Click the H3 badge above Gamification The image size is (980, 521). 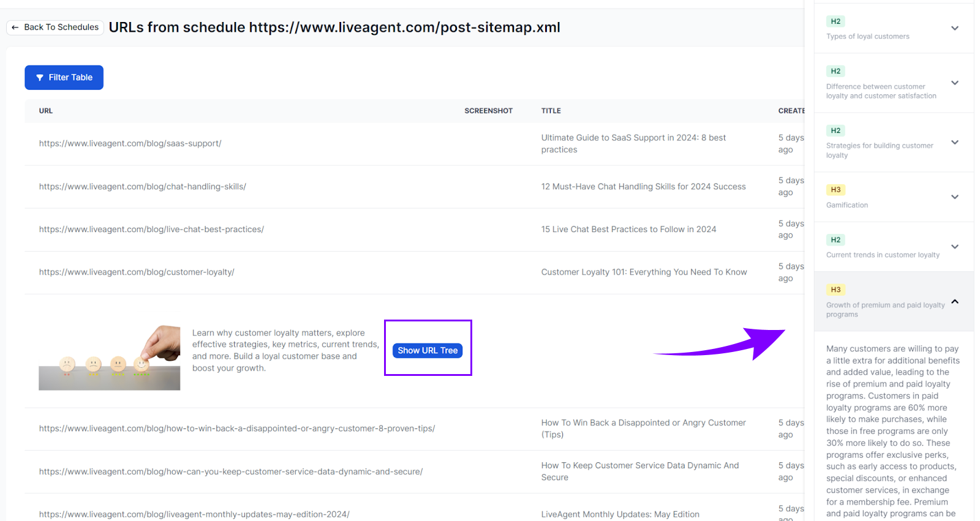tap(835, 190)
